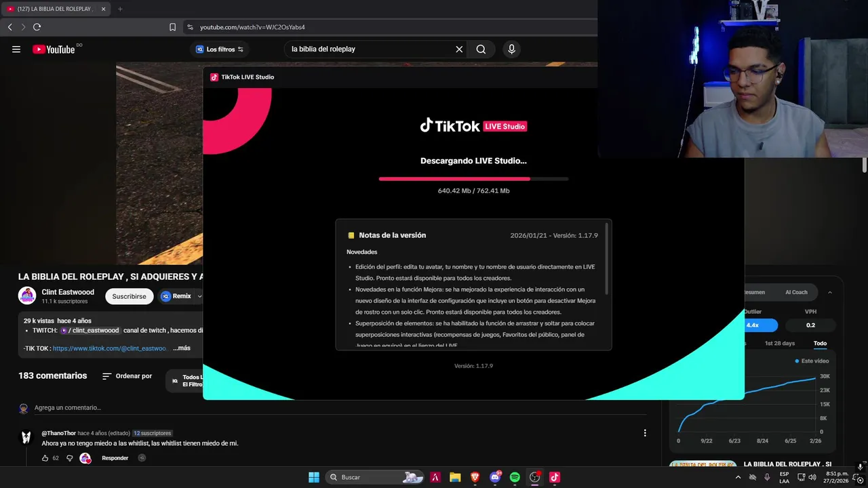Like ThanoThor's comment
The width and height of the screenshot is (868, 488).
click(45, 458)
